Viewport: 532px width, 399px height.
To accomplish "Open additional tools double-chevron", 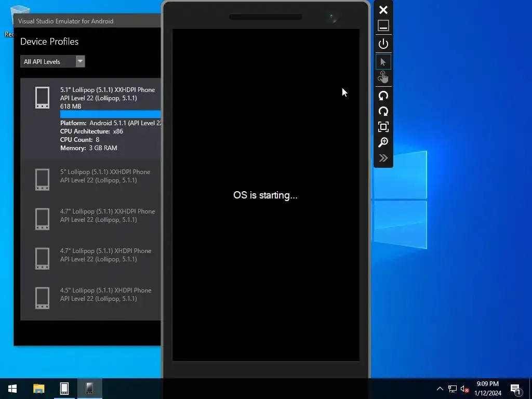I will pyautogui.click(x=383, y=158).
